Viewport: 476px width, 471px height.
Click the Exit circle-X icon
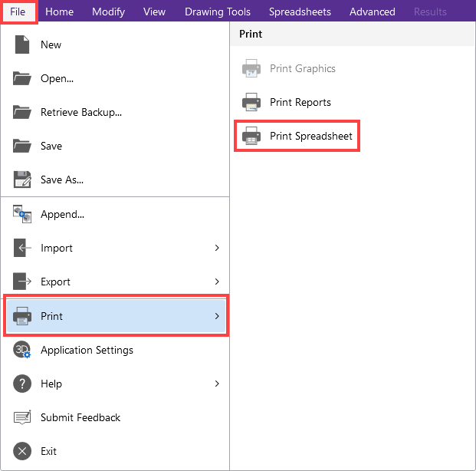pyautogui.click(x=22, y=451)
